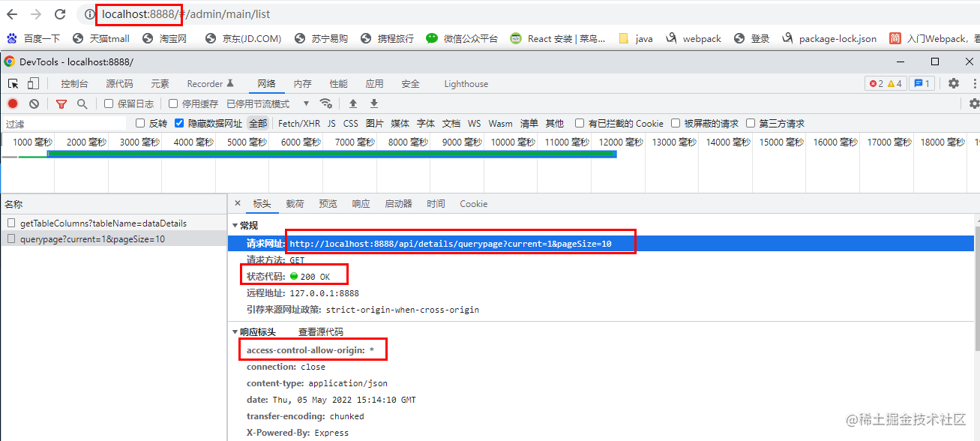Open 百度一下 bookmark
The width and height of the screenshot is (980, 441).
[x=34, y=38]
